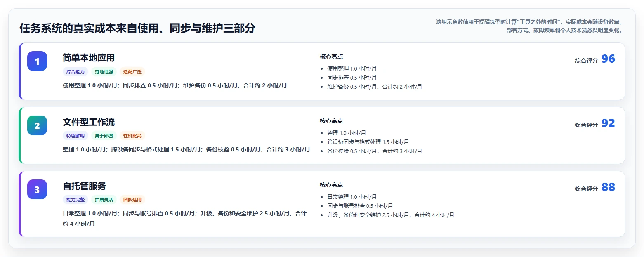644x257 pixels.
Task: Click the number 2 rank badge
Action: [37, 125]
